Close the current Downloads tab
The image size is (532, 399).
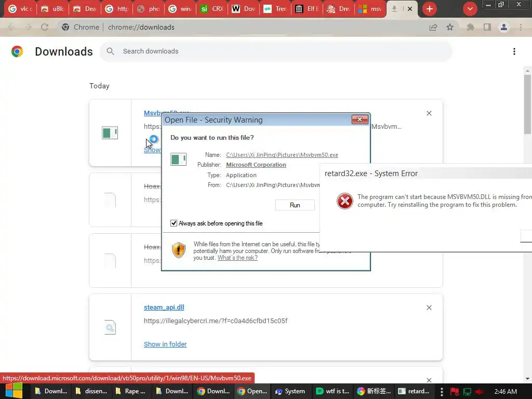[x=410, y=9]
